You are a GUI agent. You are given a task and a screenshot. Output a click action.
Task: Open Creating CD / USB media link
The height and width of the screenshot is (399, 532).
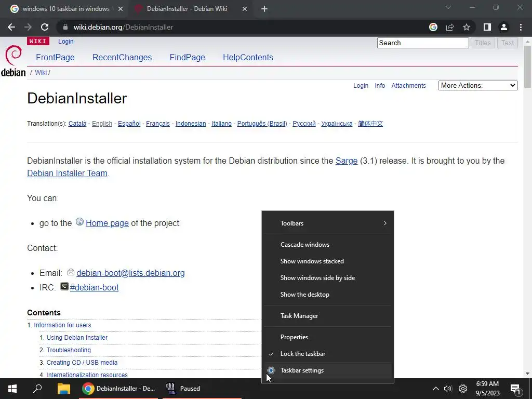click(82, 363)
